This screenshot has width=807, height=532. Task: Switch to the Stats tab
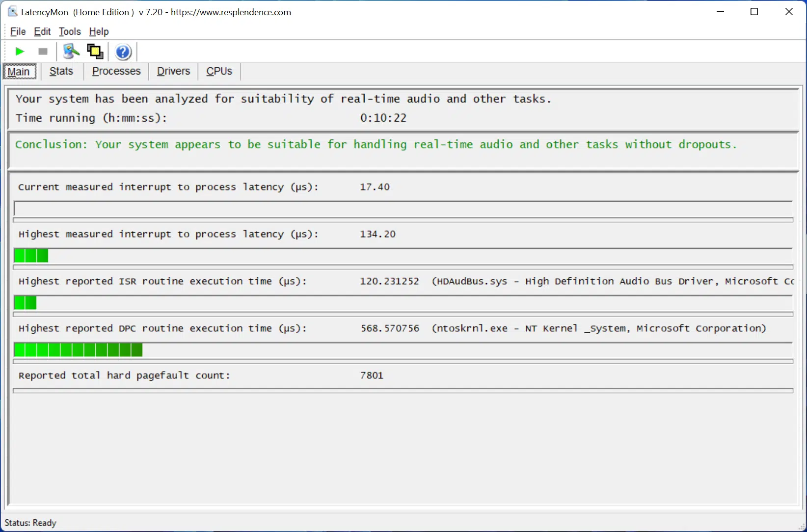[61, 71]
